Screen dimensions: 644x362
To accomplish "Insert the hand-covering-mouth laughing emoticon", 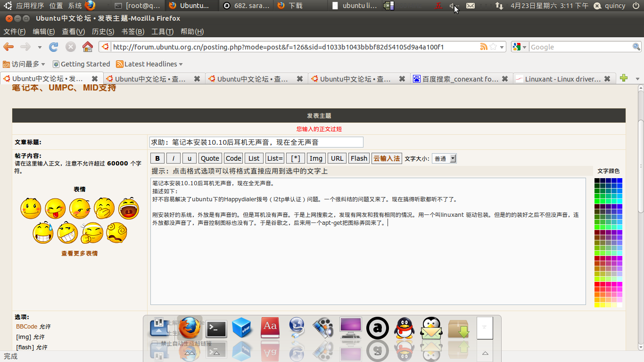I will click(104, 208).
